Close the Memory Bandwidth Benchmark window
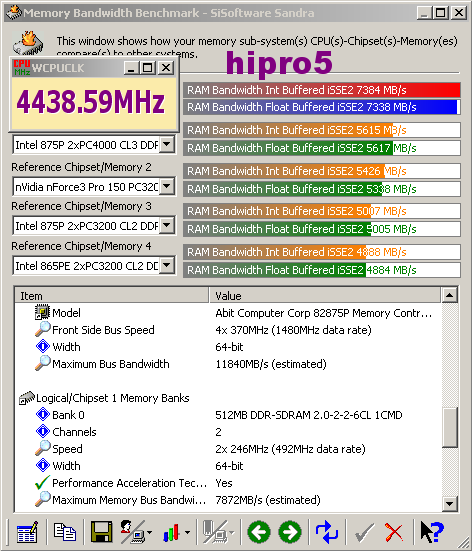The image size is (472, 551). [459, 13]
